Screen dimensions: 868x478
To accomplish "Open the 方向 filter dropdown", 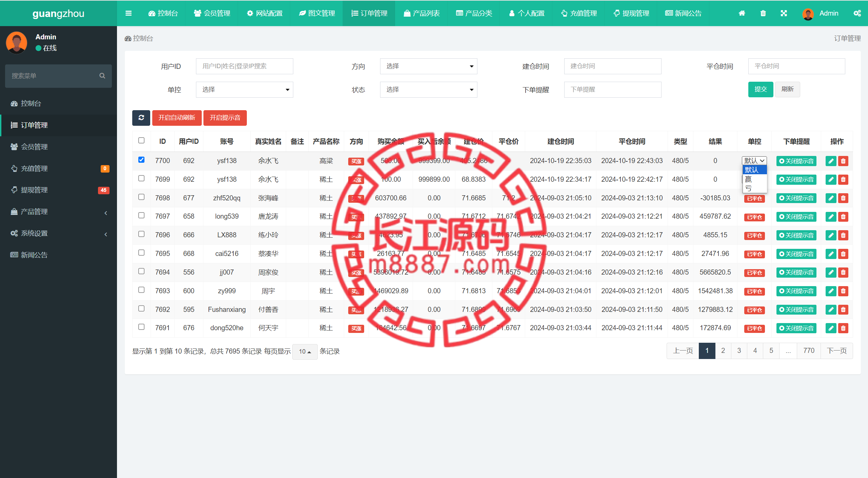I will pyautogui.click(x=429, y=66).
